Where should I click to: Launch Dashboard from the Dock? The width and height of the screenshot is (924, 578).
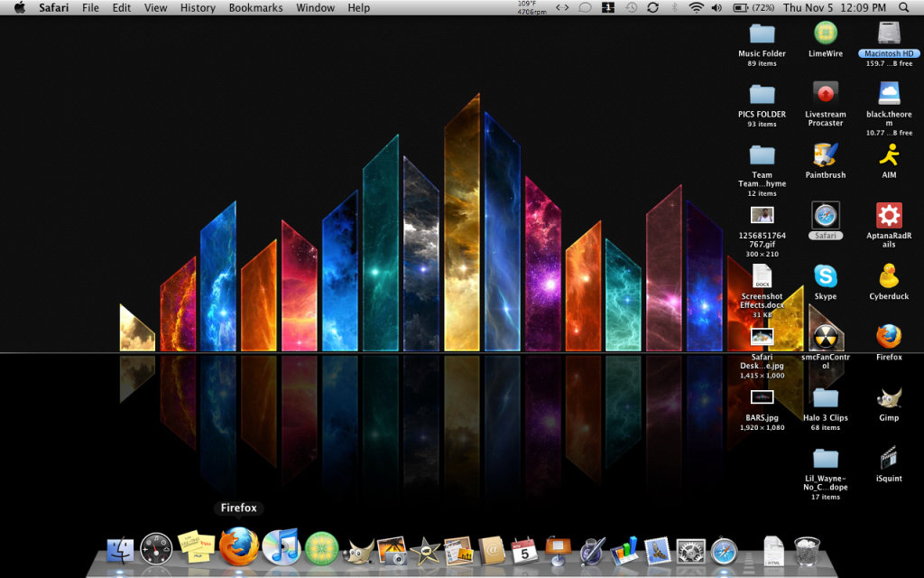(156, 549)
